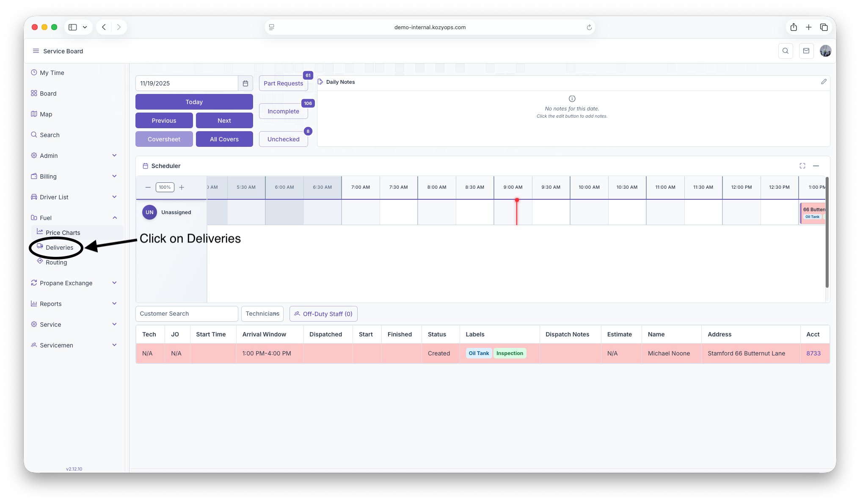Click the hamburger menu icon beside Service Board

click(36, 51)
